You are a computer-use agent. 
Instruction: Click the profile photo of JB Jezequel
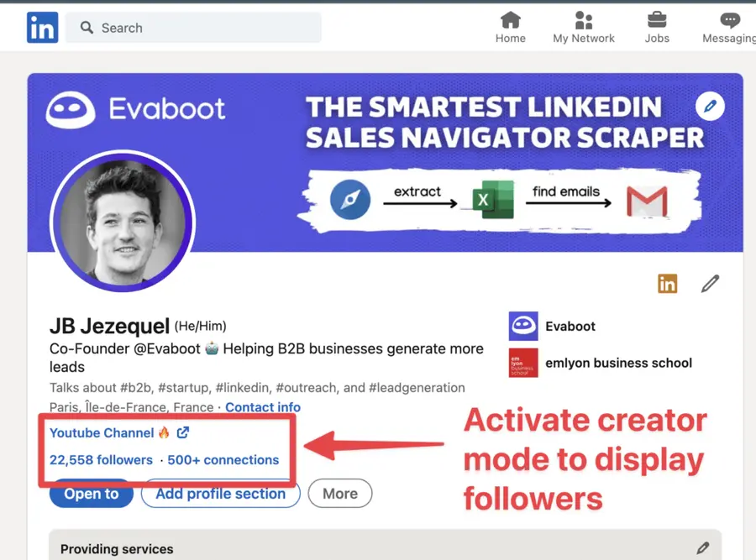123,222
